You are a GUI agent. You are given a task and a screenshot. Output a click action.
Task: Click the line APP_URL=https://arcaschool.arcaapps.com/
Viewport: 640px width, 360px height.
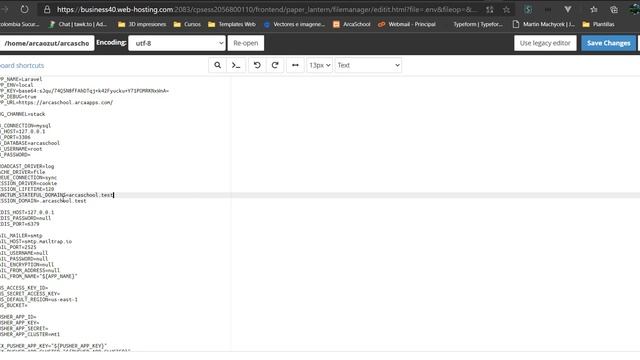(56, 102)
